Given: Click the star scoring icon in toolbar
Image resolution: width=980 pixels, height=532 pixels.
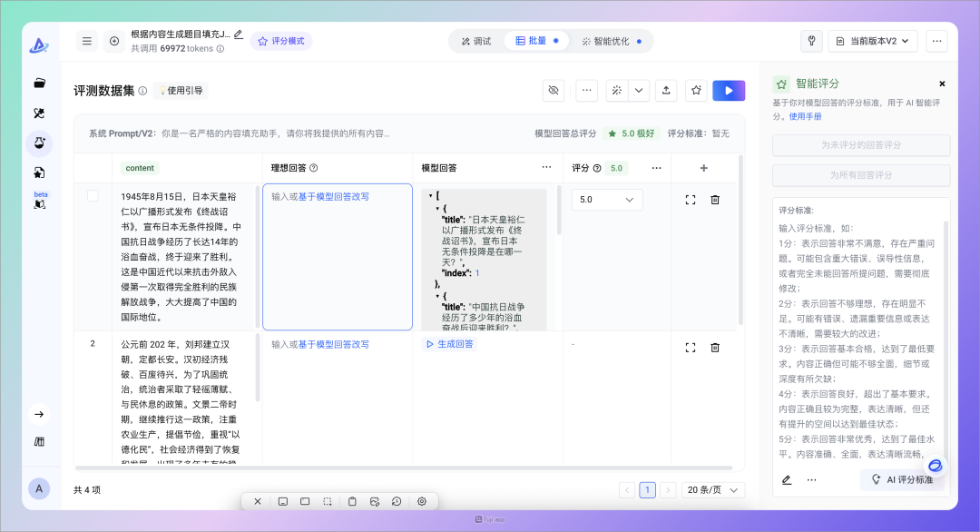Looking at the screenshot, I should pos(696,90).
